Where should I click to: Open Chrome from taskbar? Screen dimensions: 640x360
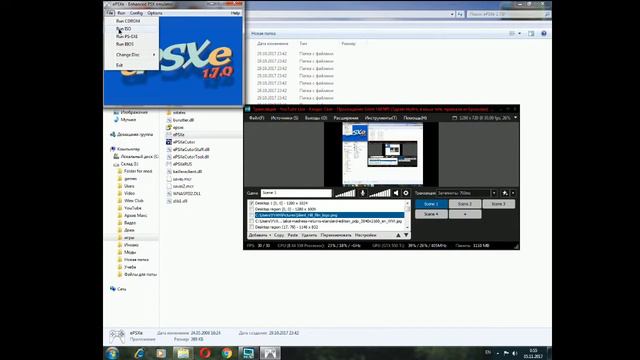tap(227, 353)
